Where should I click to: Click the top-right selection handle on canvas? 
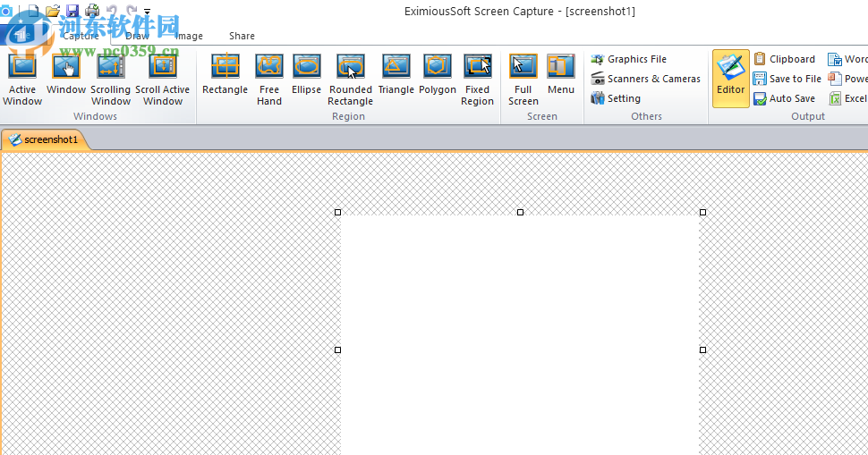tap(703, 212)
